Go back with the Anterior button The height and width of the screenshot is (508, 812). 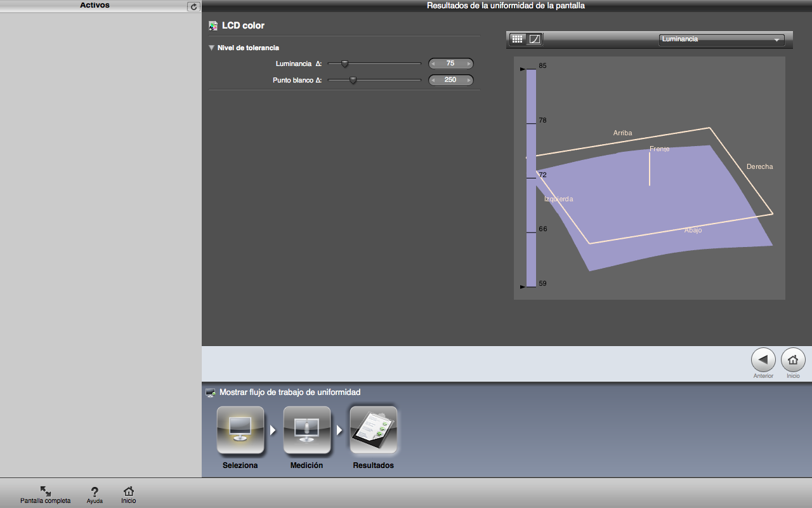coord(763,360)
